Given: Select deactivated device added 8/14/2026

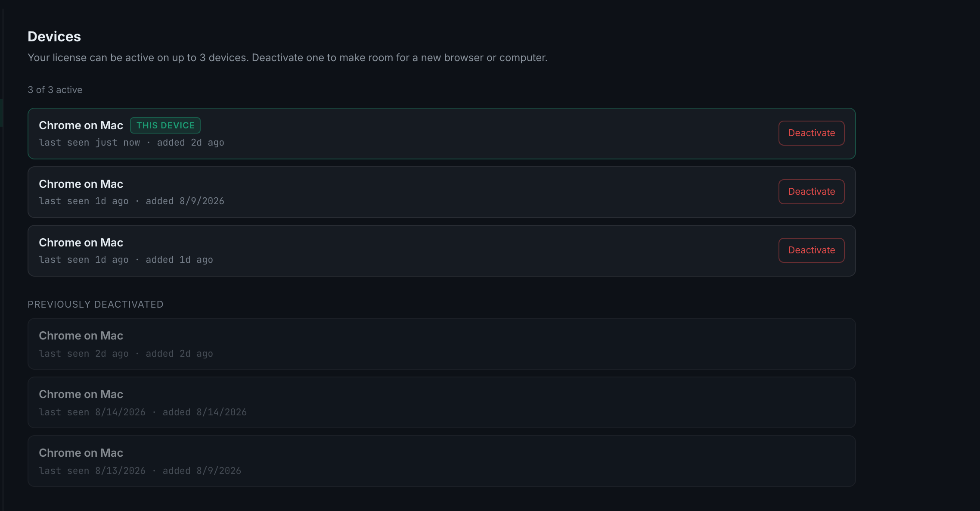Looking at the screenshot, I should pos(441,402).
